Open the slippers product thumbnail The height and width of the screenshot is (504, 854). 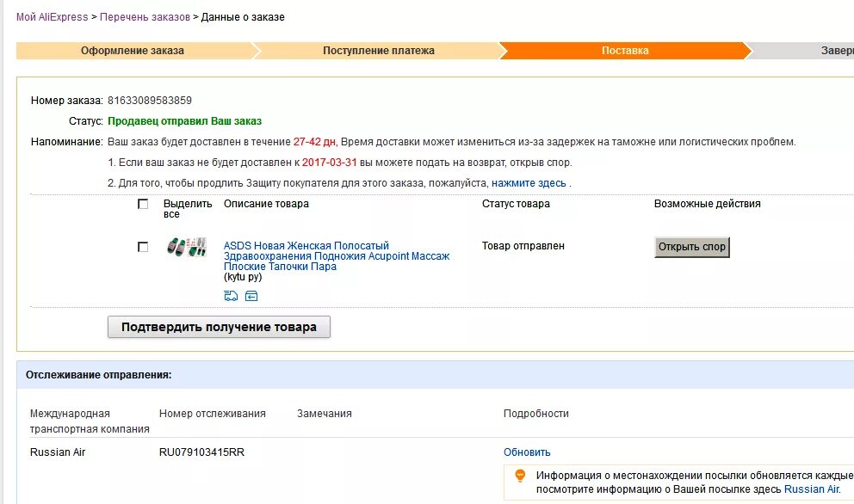click(186, 247)
